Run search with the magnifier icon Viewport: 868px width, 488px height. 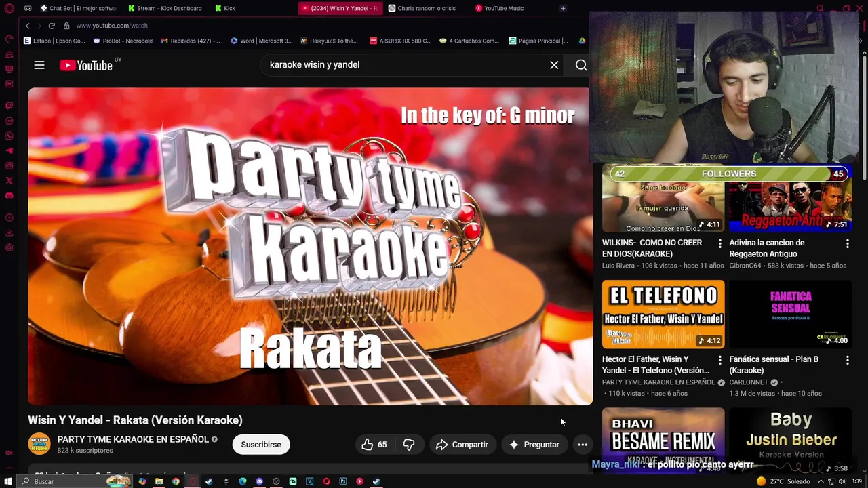click(581, 65)
